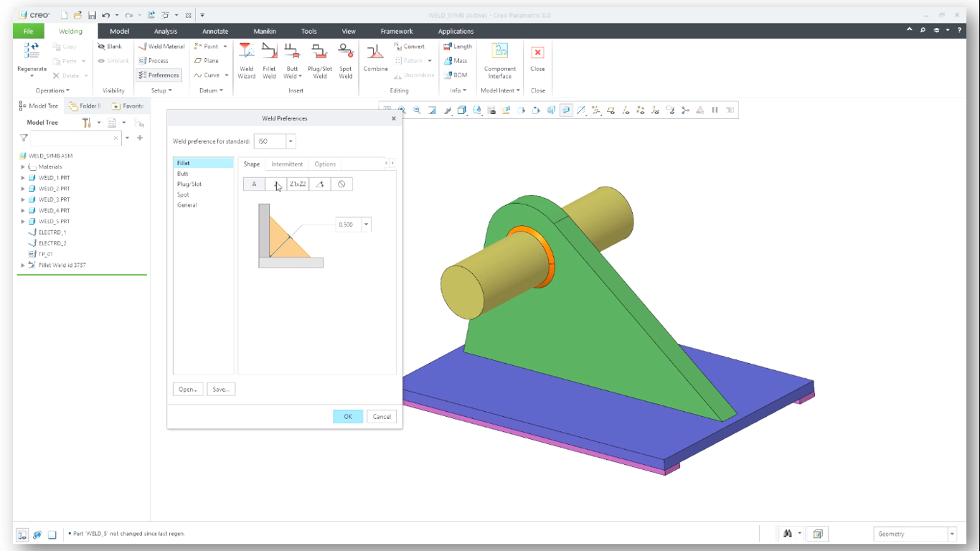980x551 pixels.
Task: Switch to the Intermittent tab
Action: [x=286, y=164]
